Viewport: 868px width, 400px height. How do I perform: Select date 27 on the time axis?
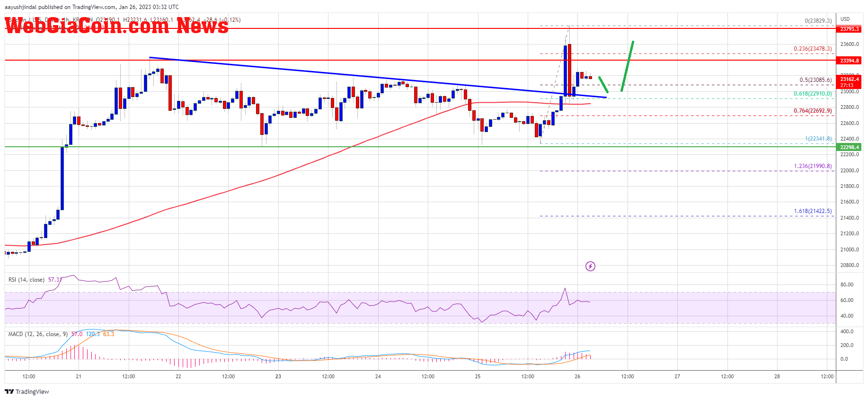click(677, 376)
